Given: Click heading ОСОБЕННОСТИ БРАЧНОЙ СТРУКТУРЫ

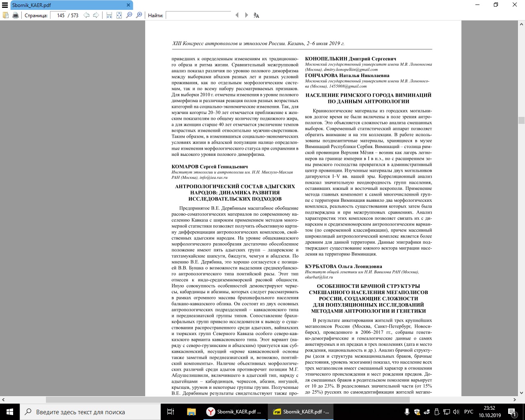Looking at the screenshot, I should pos(368,286).
